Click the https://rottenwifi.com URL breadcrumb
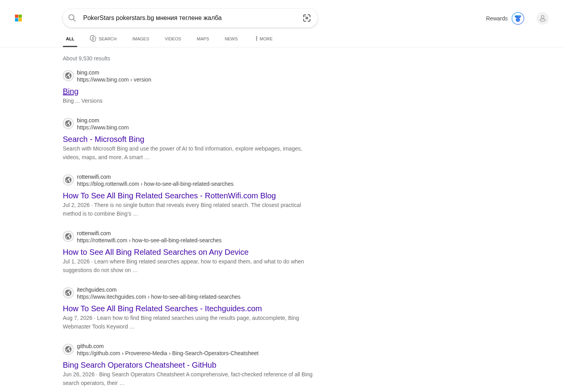Viewport: 565px width, 392px height. [149, 240]
